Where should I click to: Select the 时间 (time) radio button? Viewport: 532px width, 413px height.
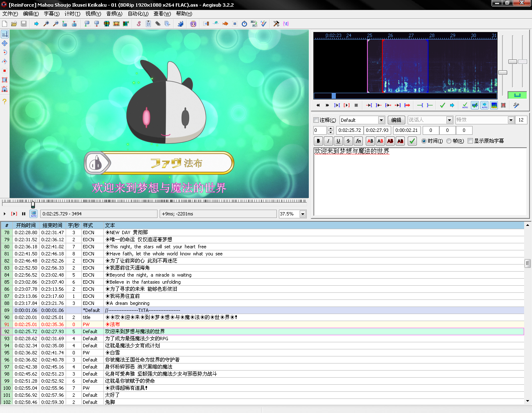(424, 141)
